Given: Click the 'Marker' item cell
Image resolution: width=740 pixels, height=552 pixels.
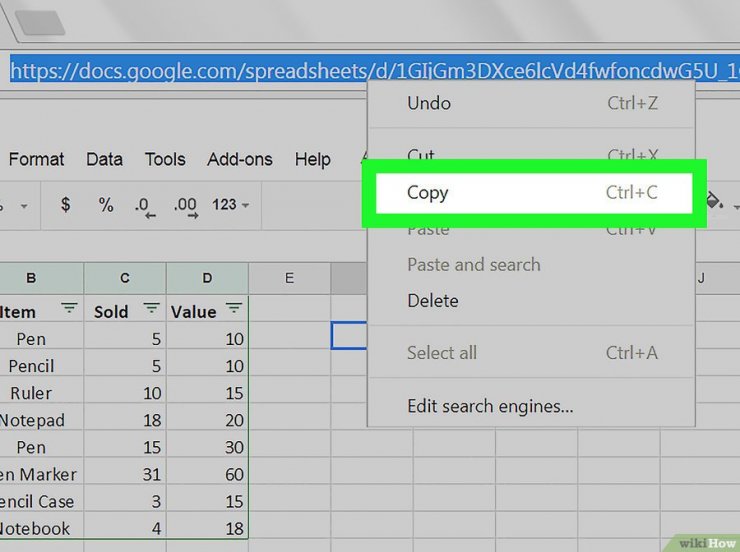Looking at the screenshot, I should pos(42,474).
